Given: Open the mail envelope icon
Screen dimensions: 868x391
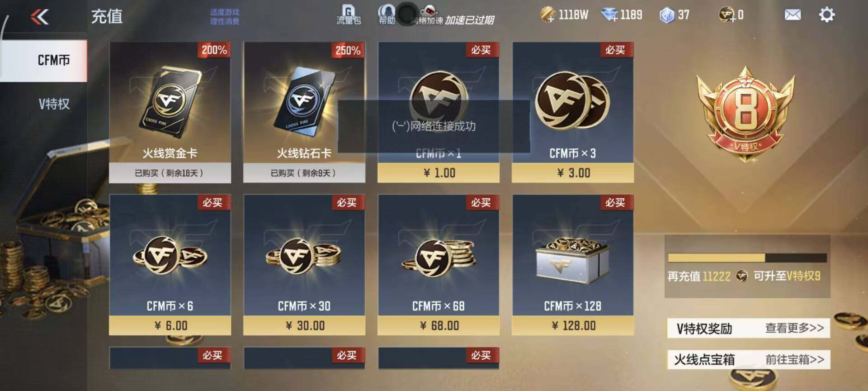Looking at the screenshot, I should (793, 15).
